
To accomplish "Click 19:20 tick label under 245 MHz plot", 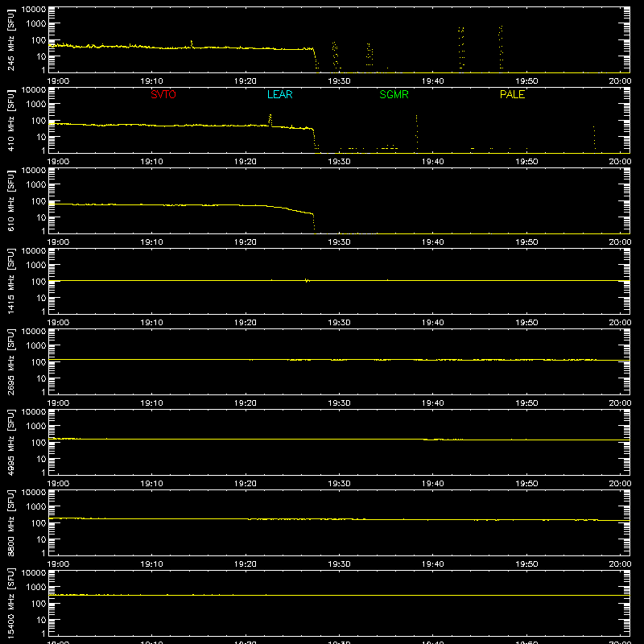I will point(246,81).
